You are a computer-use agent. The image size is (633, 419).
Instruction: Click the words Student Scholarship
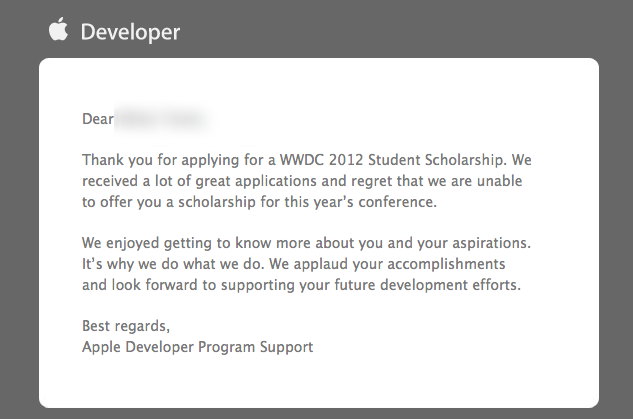click(436, 160)
